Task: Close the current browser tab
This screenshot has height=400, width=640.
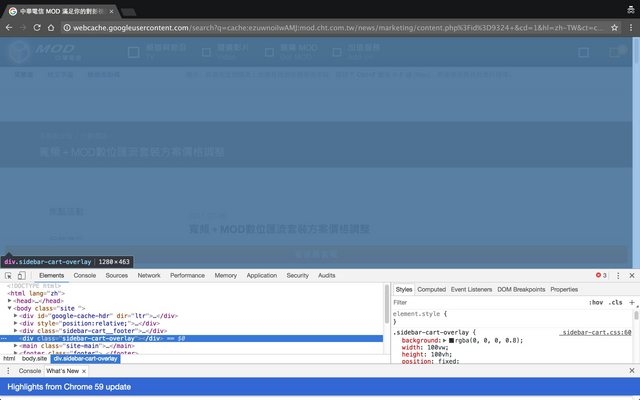Action: pyautogui.click(x=111, y=11)
